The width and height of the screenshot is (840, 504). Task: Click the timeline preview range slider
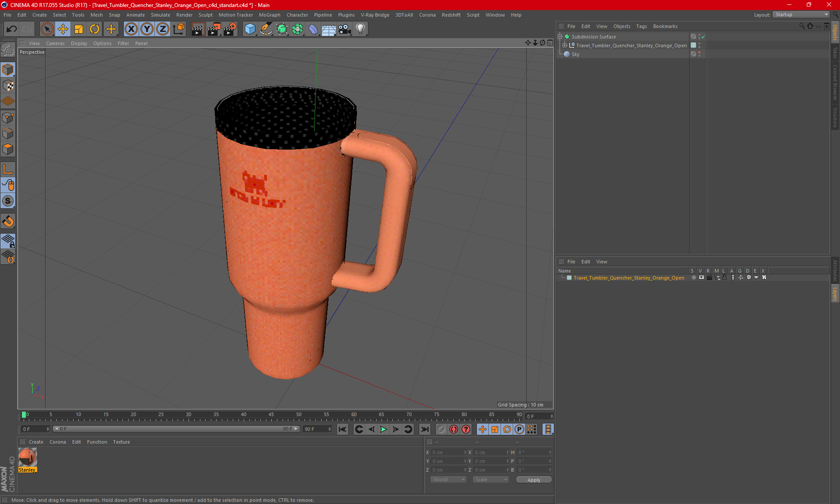tap(176, 429)
